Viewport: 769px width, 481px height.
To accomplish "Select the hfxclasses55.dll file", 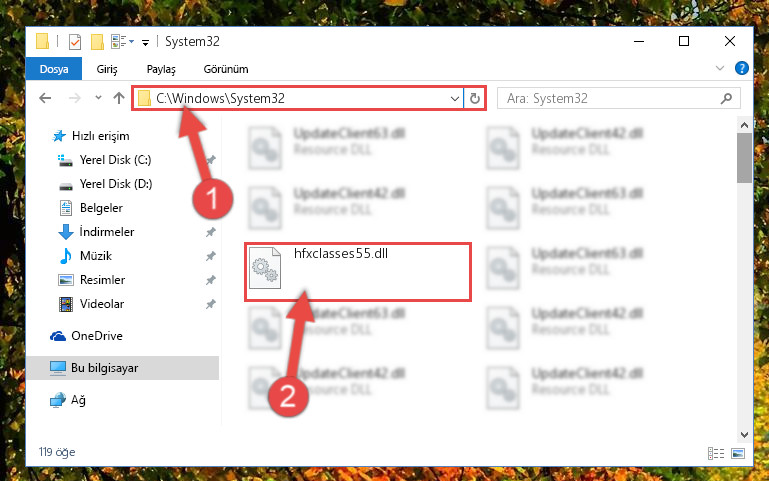I will pyautogui.click(x=358, y=271).
